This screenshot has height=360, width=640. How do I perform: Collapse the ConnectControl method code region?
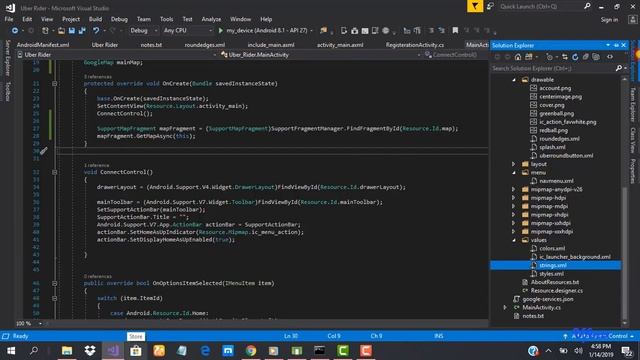(x=55, y=172)
